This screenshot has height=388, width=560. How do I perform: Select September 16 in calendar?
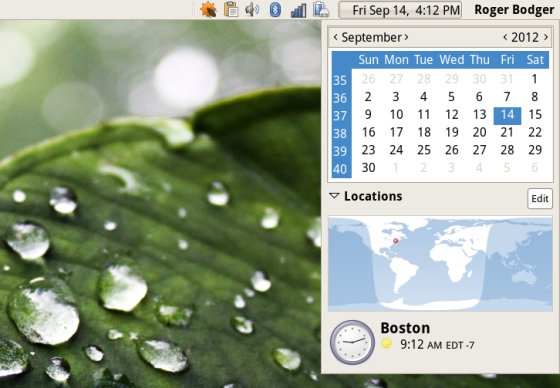pyautogui.click(x=368, y=133)
